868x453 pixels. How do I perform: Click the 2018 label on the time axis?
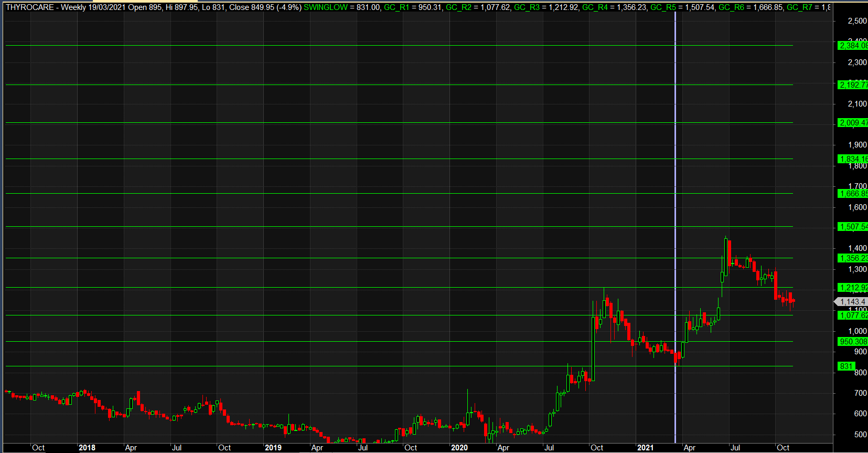pyautogui.click(x=87, y=448)
